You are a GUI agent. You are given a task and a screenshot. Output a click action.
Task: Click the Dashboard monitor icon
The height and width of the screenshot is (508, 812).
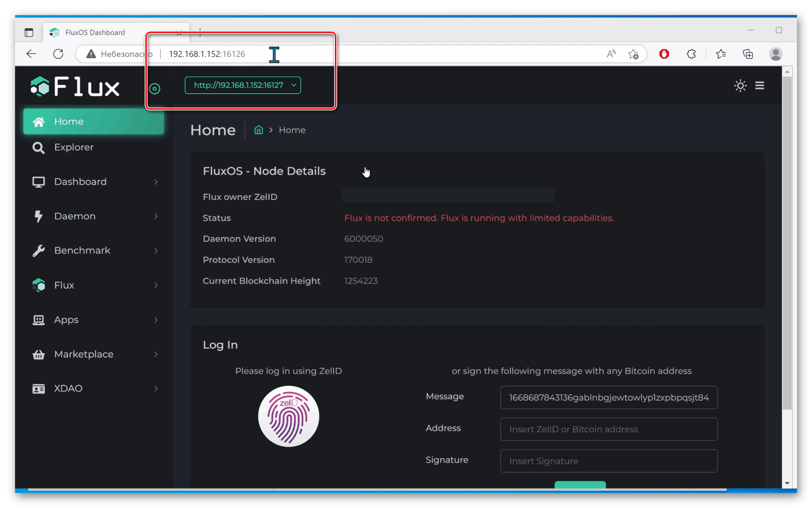pyautogui.click(x=39, y=182)
